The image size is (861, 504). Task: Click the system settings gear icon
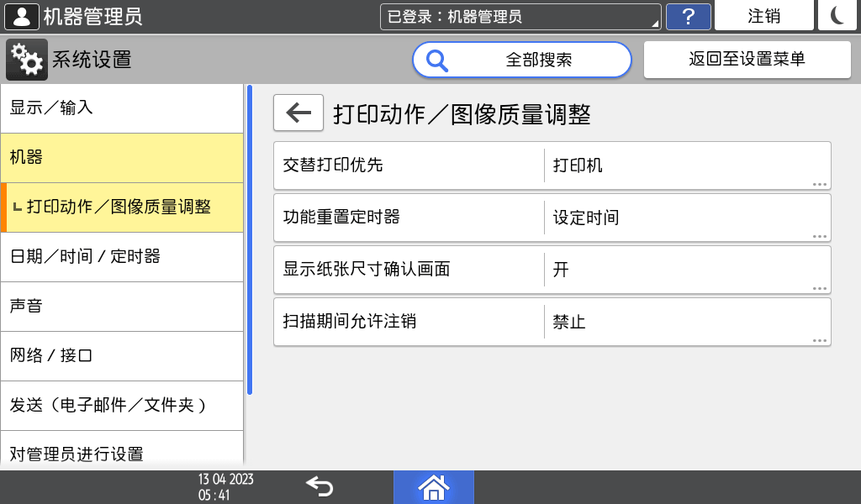[x=27, y=60]
